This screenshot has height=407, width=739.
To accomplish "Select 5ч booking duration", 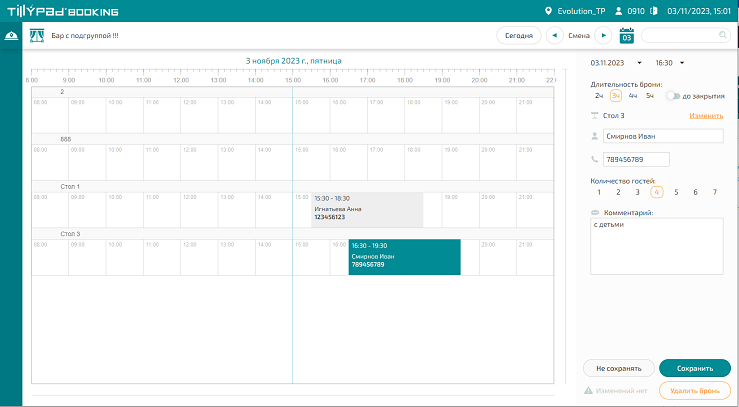I will point(650,96).
